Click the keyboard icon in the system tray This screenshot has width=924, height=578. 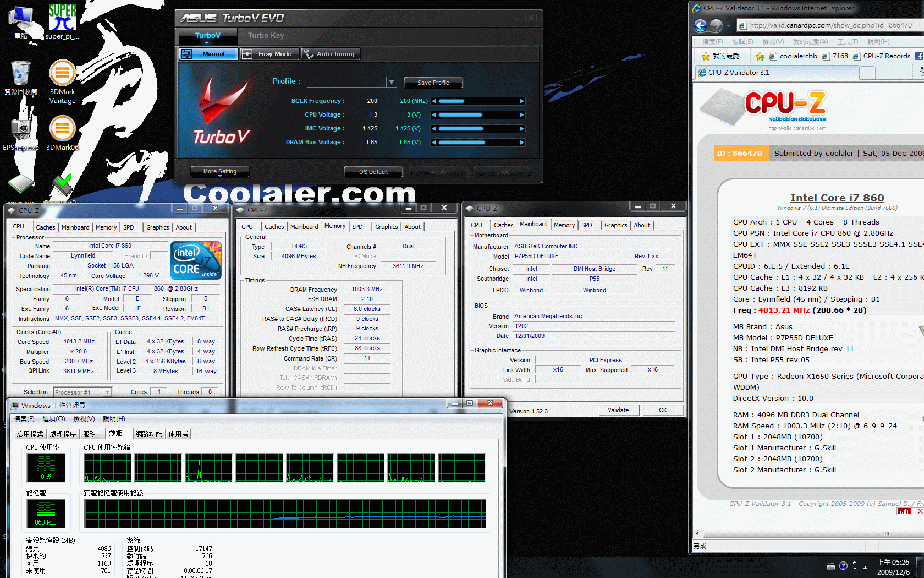(831, 566)
